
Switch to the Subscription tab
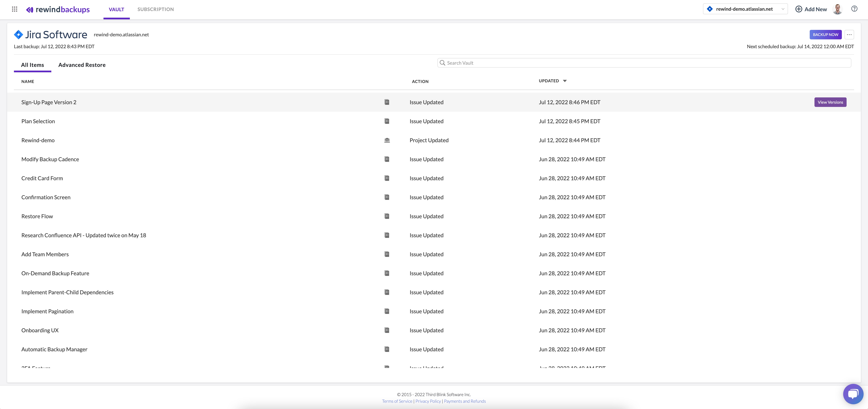[155, 10]
